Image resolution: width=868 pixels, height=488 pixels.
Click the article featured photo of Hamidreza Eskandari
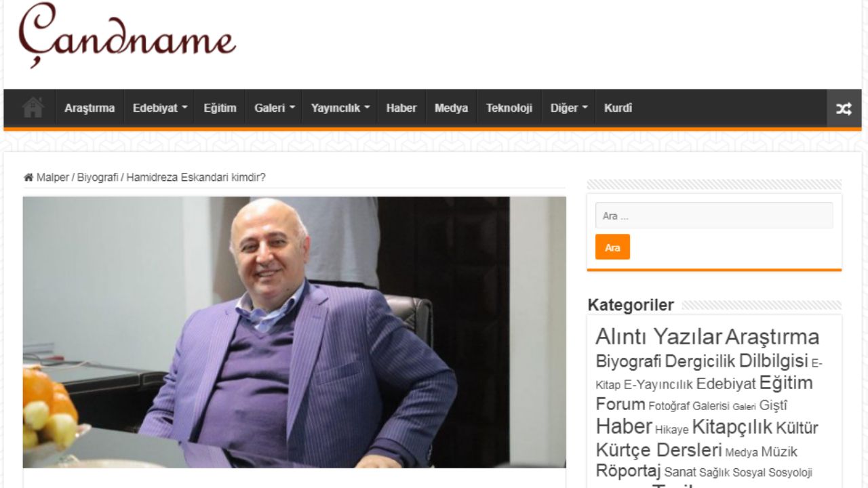[x=294, y=332]
